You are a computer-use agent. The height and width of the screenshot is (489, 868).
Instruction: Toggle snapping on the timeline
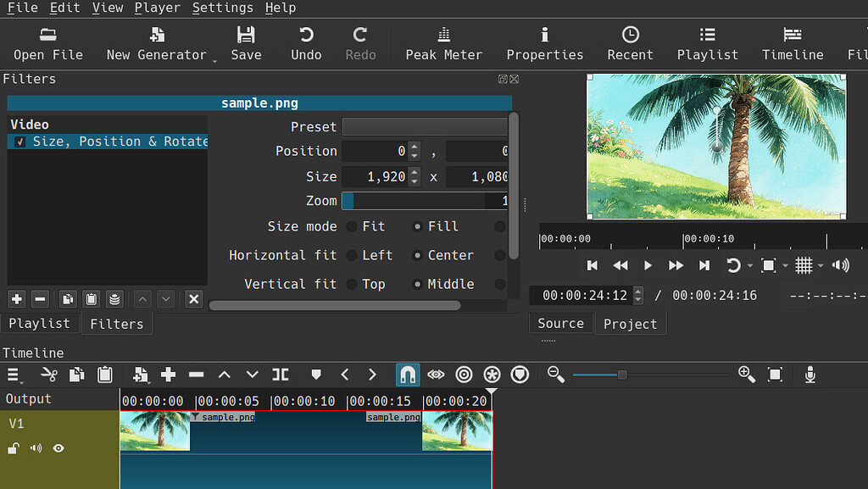coord(408,374)
